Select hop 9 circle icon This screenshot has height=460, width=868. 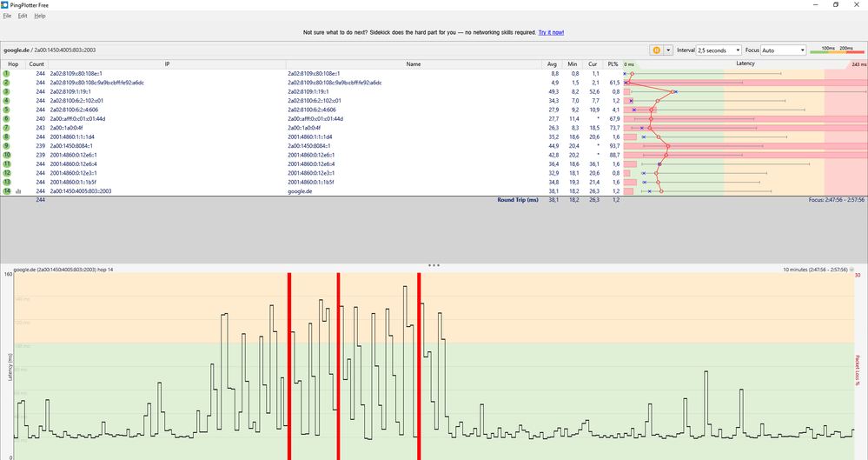7,146
